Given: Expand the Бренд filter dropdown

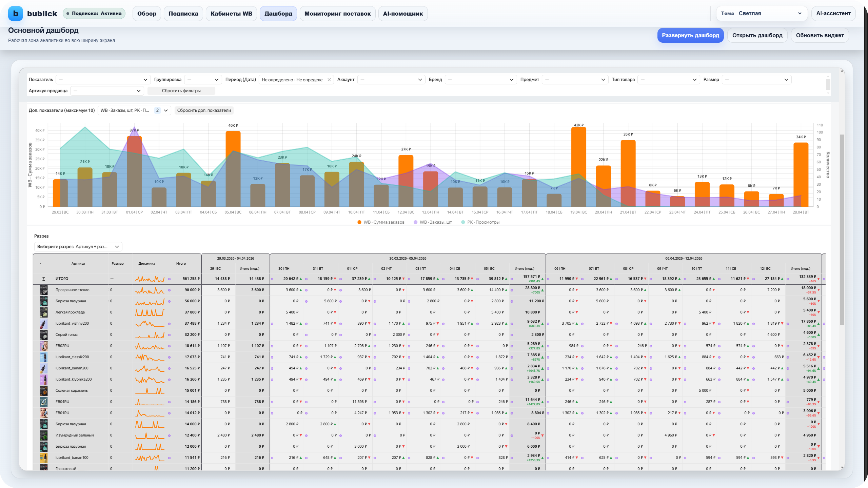Looking at the screenshot, I should pos(480,80).
